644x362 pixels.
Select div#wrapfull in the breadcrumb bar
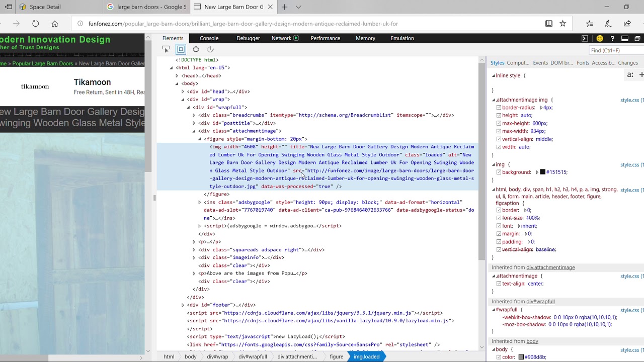[253, 356]
